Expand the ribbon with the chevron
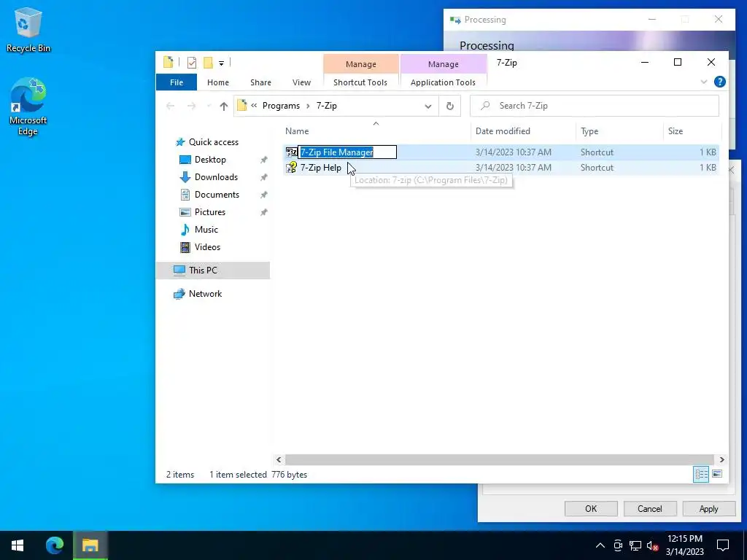747x560 pixels. 704,82
